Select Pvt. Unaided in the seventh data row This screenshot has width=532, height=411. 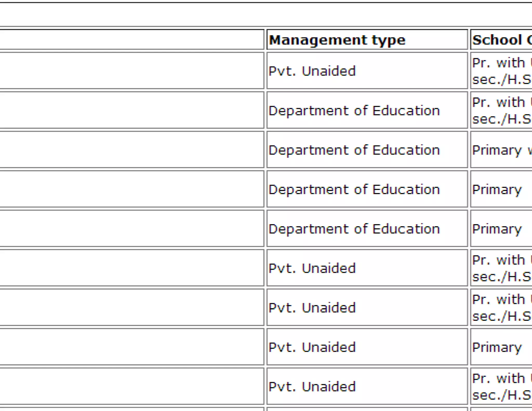[312, 308]
